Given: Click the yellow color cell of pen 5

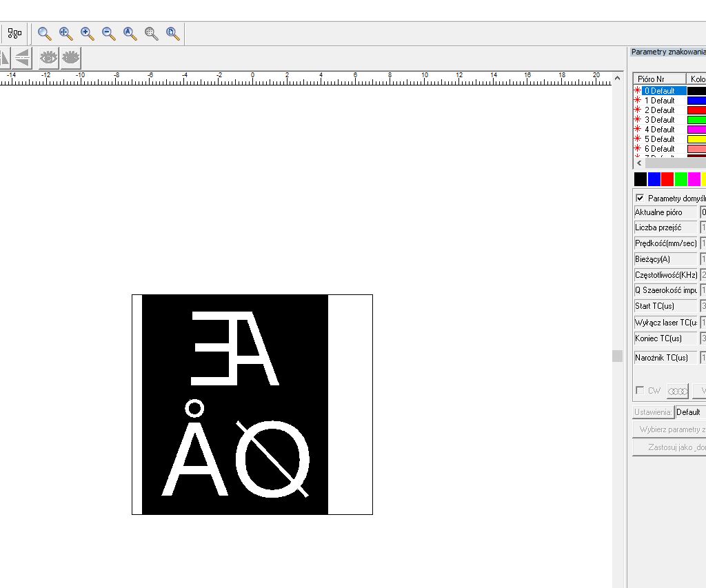Looking at the screenshot, I should [x=696, y=139].
